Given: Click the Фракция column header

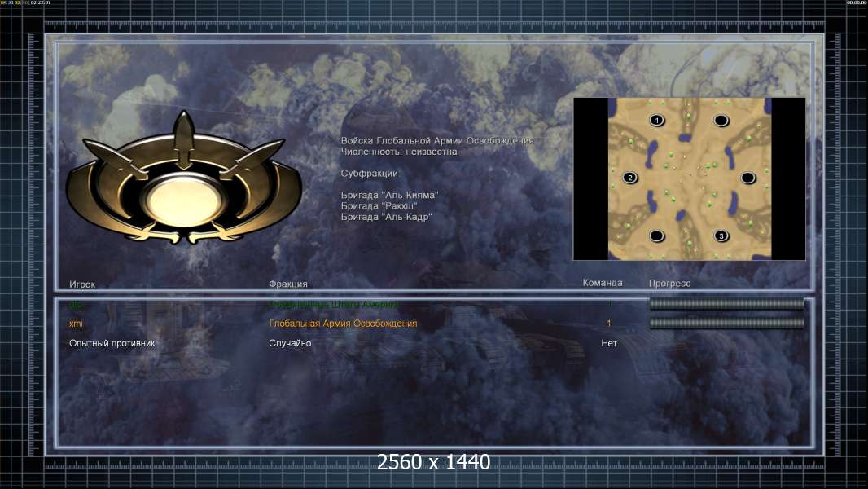Looking at the screenshot, I should (x=288, y=284).
